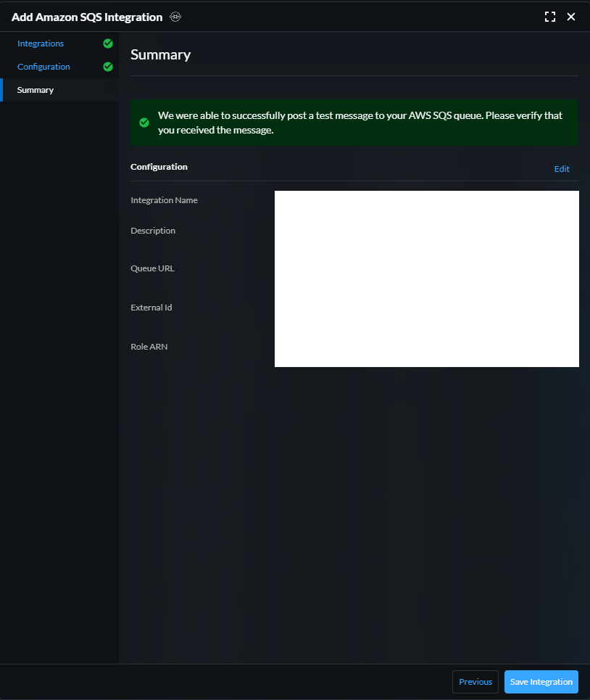Edit the Configuration section
Image resolution: width=590 pixels, height=700 pixels.
(x=562, y=169)
